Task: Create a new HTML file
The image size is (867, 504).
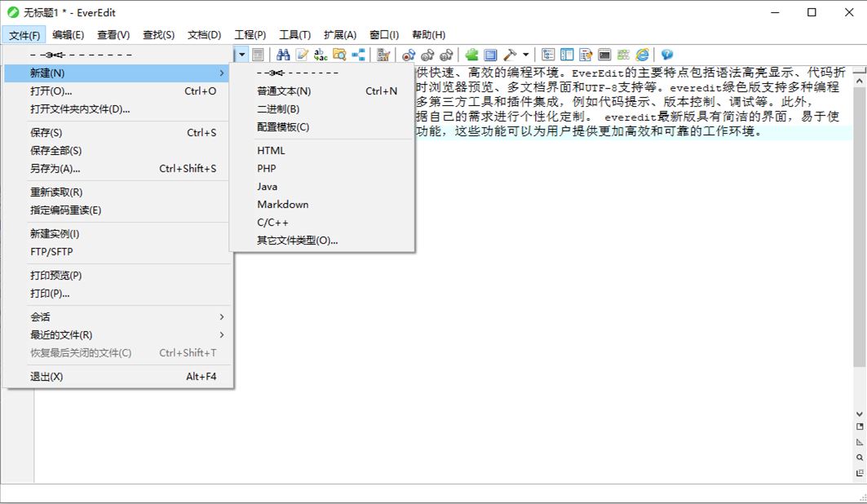Action: [x=322, y=150]
